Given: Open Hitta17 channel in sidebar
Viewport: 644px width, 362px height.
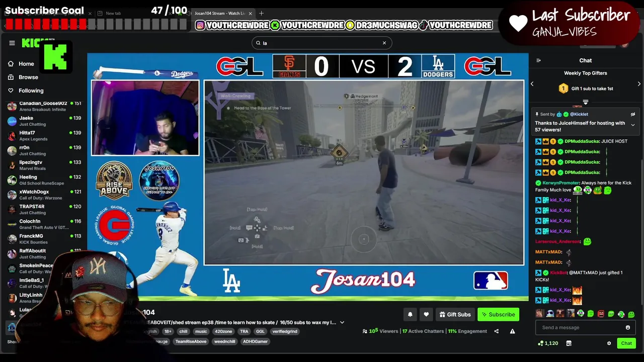Looking at the screenshot, I should point(44,136).
